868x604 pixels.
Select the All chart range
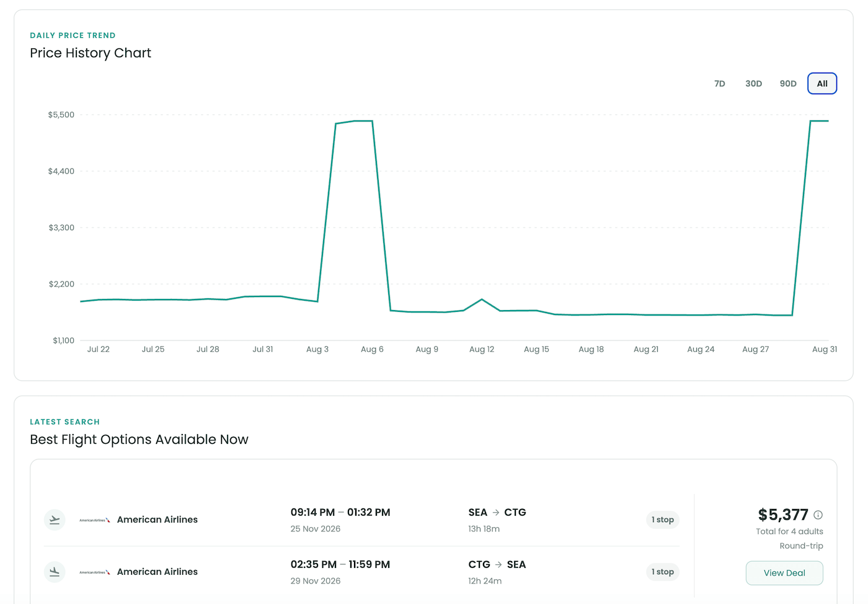point(822,84)
